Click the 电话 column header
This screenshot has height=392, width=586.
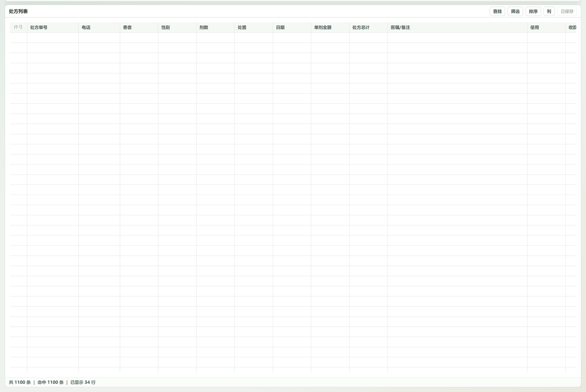pyautogui.click(x=99, y=27)
